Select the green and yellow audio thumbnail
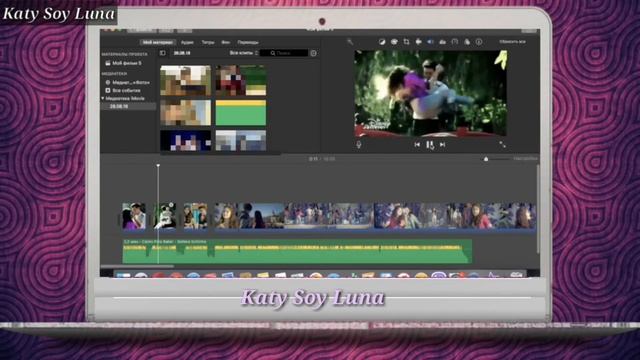 tap(241, 113)
